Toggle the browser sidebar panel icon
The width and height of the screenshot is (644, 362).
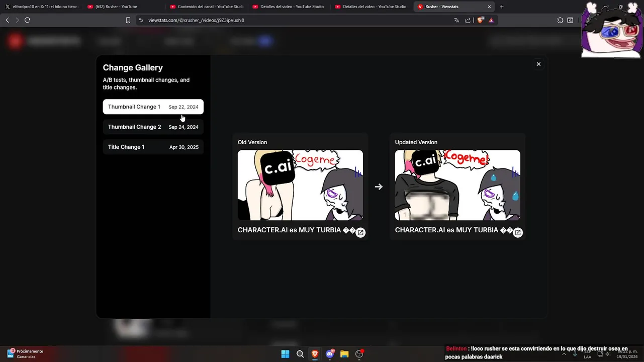[x=570, y=20]
